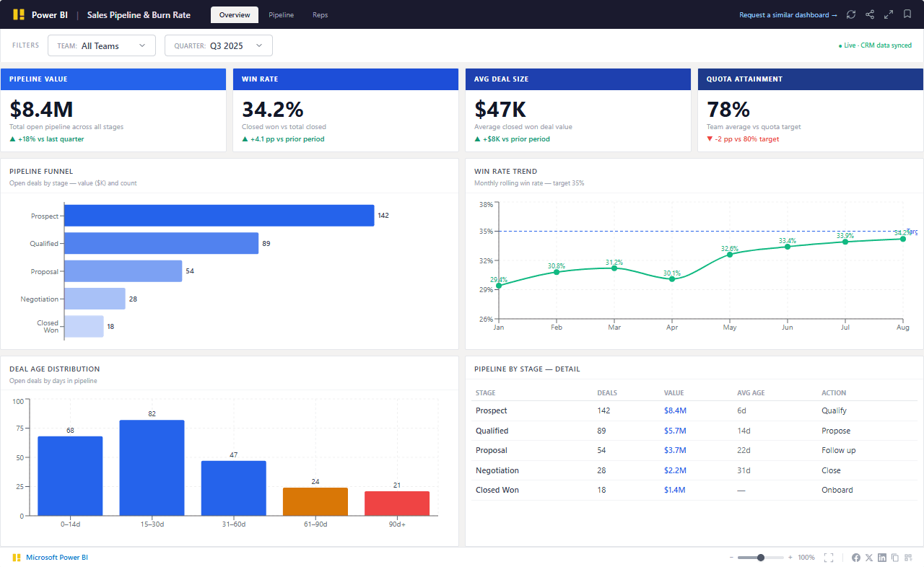
Task: Click the Power BI logo in footer
Action: [x=17, y=558]
